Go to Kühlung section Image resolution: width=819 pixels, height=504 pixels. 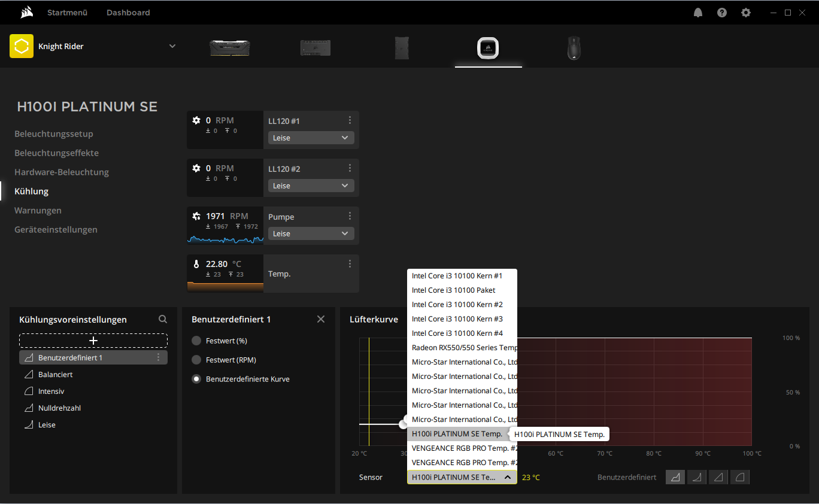[x=32, y=192]
